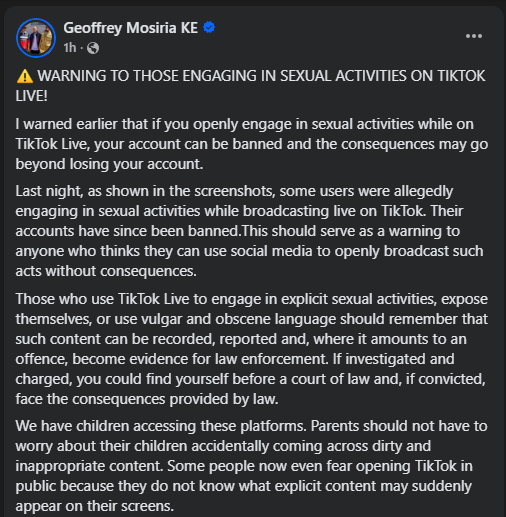Open Geoffrey Mosiria KE's profile picture
506x517 pixels.
pos(36,38)
